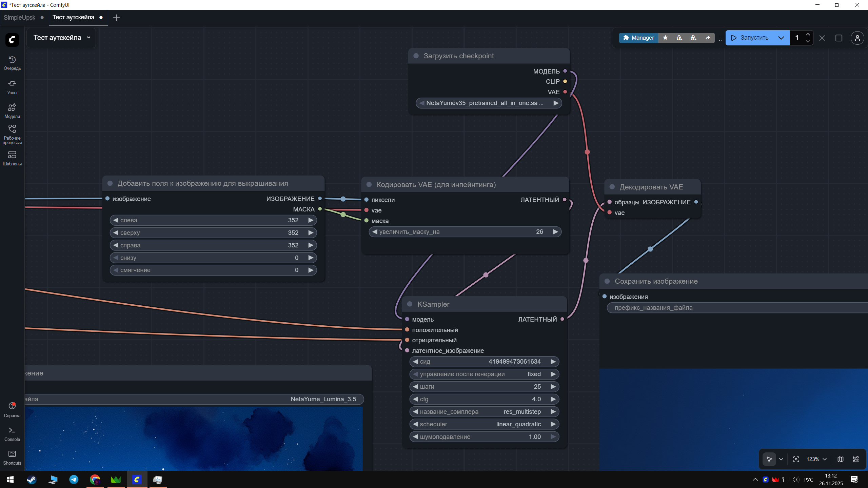Open the Templates (Шаблоны) sidebar icon
The width and height of the screenshot is (868, 488).
12,158
